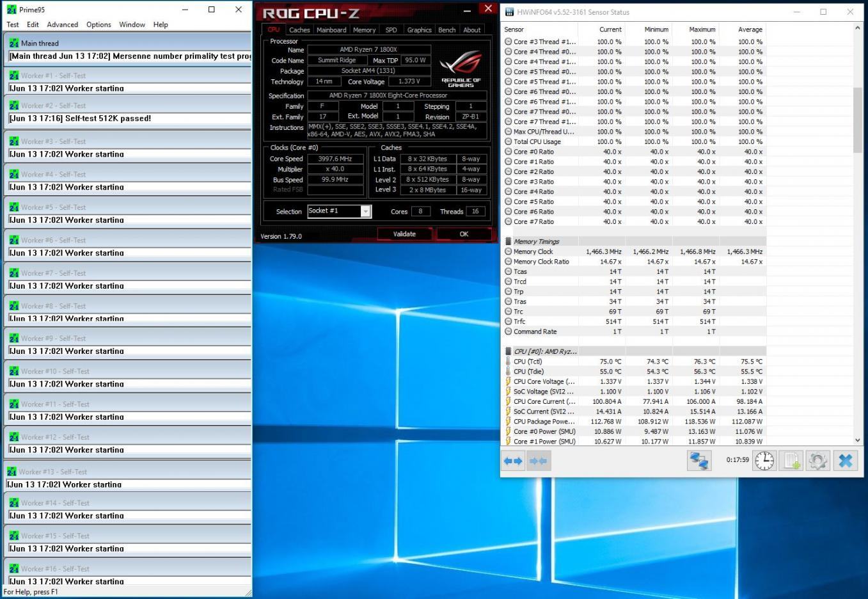868x599 pixels.
Task: Switch to the Mainboard tab in CPU-Z
Action: pyautogui.click(x=331, y=30)
